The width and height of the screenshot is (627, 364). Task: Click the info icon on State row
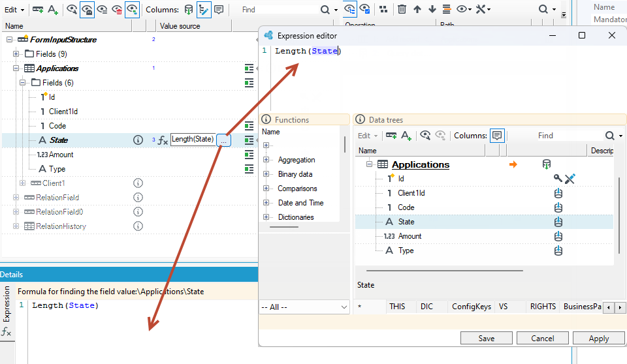pos(138,140)
